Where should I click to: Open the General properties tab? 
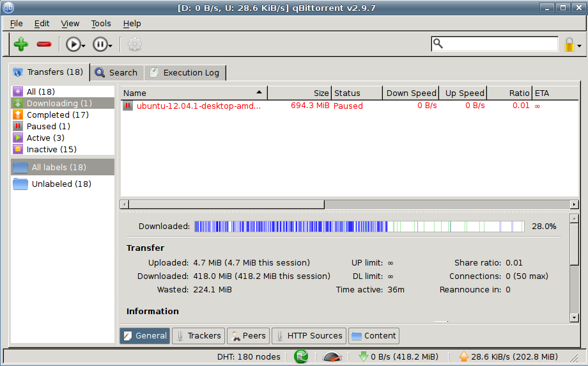click(144, 335)
